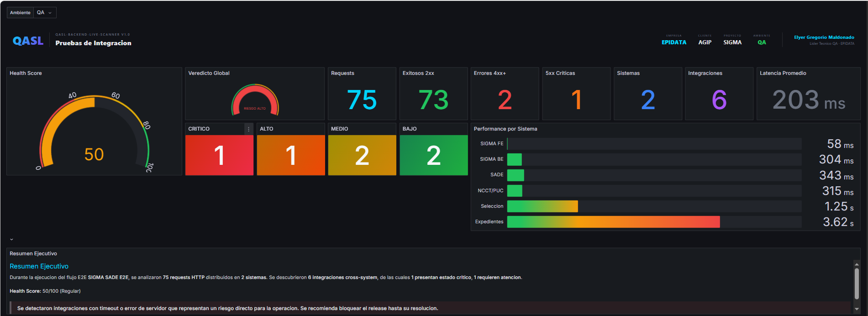This screenshot has height=316, width=868.
Task: Click the Exitosos 2xx value 73
Action: pos(433,100)
